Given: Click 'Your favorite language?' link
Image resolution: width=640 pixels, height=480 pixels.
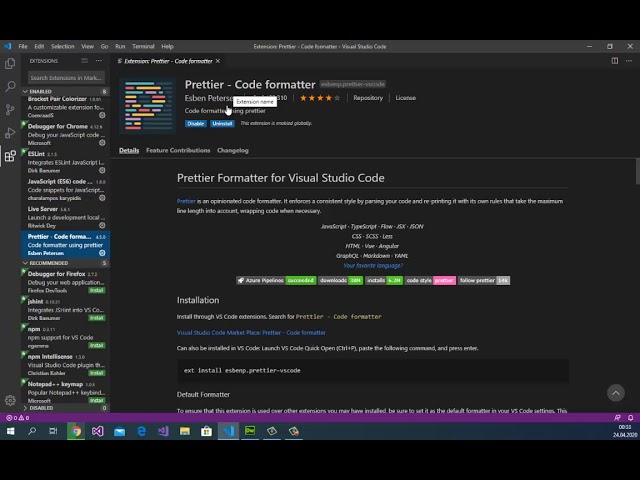Looking at the screenshot, I should 373,265.
